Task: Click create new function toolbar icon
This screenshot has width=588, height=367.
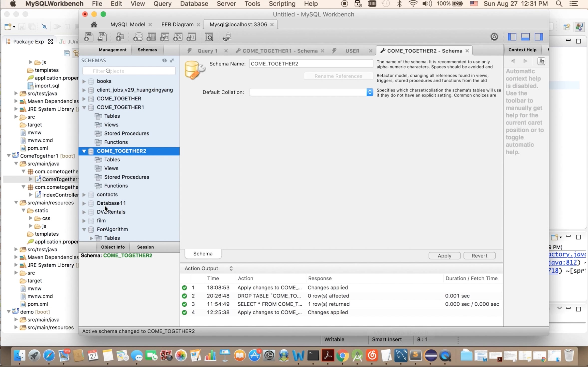Action: [x=191, y=37]
